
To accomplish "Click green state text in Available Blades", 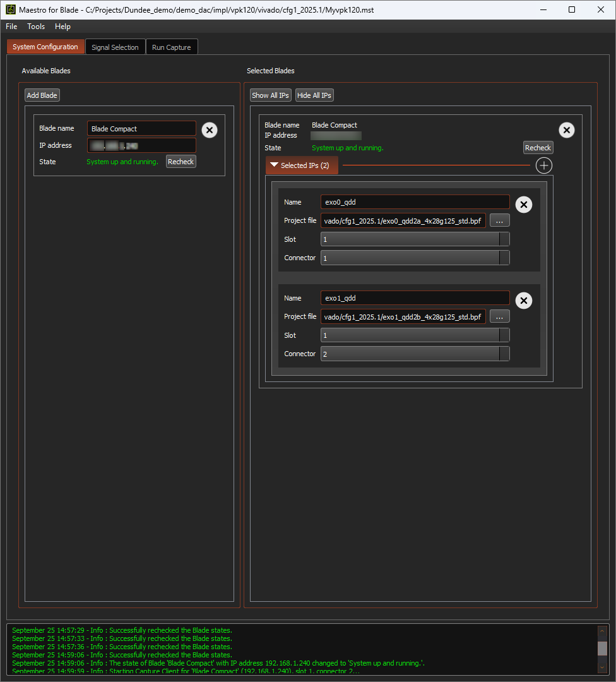I will click(122, 162).
